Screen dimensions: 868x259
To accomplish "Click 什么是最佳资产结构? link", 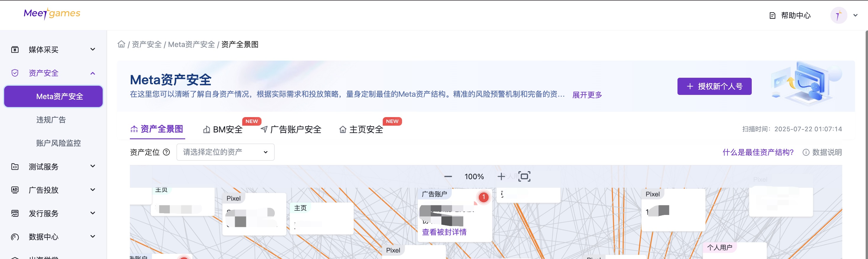I will click(758, 152).
